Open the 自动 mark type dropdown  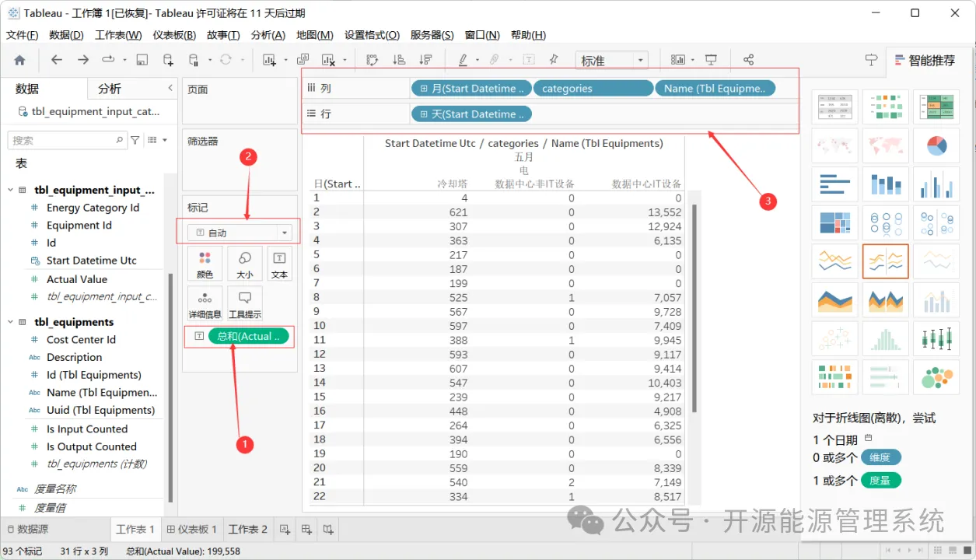pos(241,233)
